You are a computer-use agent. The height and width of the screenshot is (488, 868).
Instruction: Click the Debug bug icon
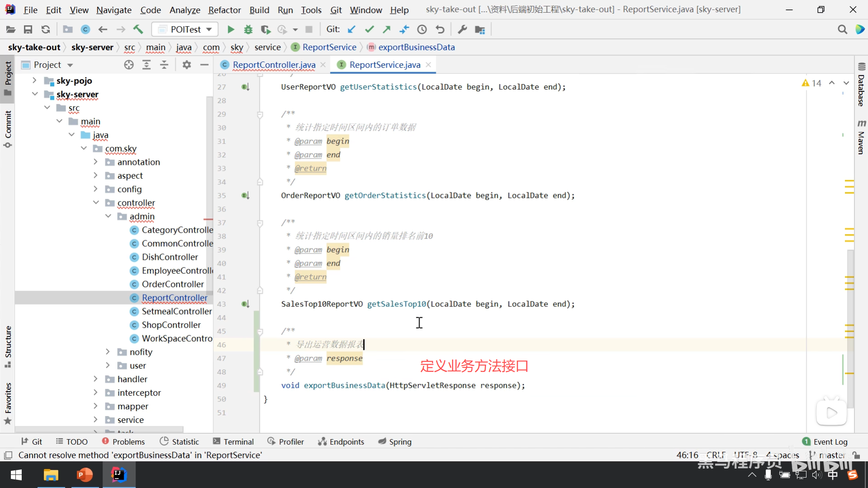[x=248, y=30]
